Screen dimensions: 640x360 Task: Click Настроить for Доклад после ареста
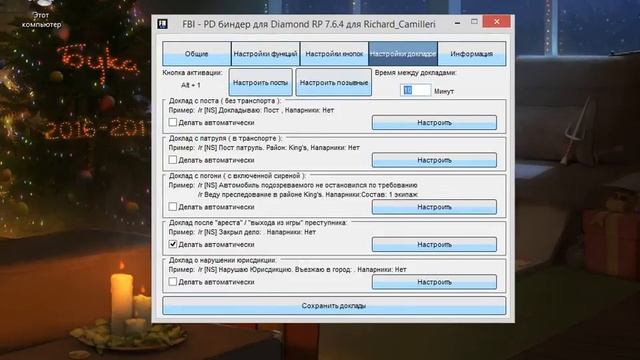coord(434,244)
